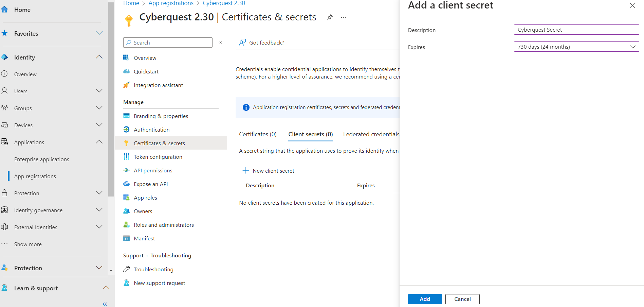Switch to the Certificates (0) tab

click(x=258, y=134)
